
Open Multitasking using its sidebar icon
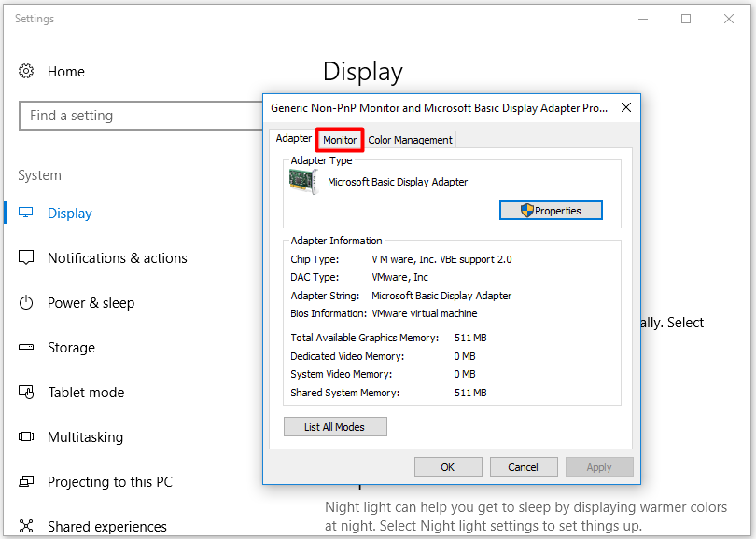[x=26, y=436]
